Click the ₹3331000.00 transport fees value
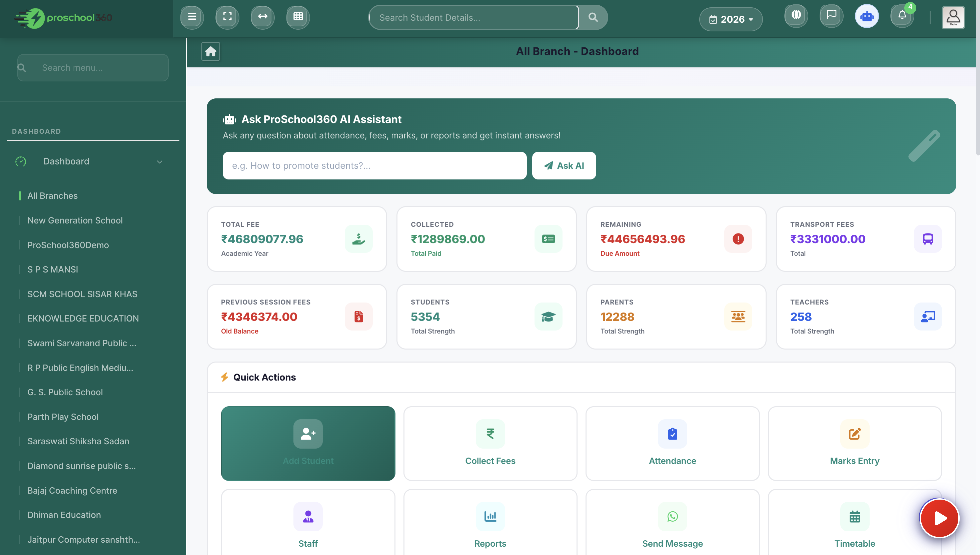Viewport: 980px width, 555px height. click(x=828, y=239)
